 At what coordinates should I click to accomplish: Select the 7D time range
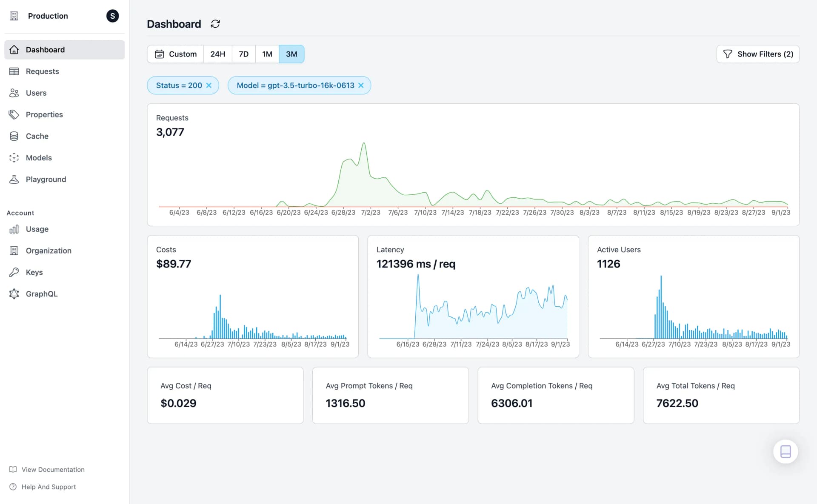click(243, 54)
